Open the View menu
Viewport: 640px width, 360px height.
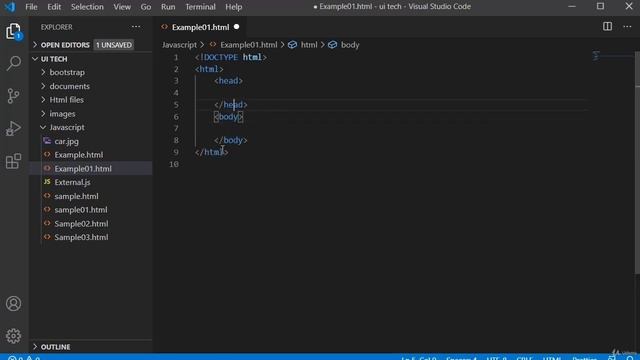pyautogui.click(x=122, y=7)
